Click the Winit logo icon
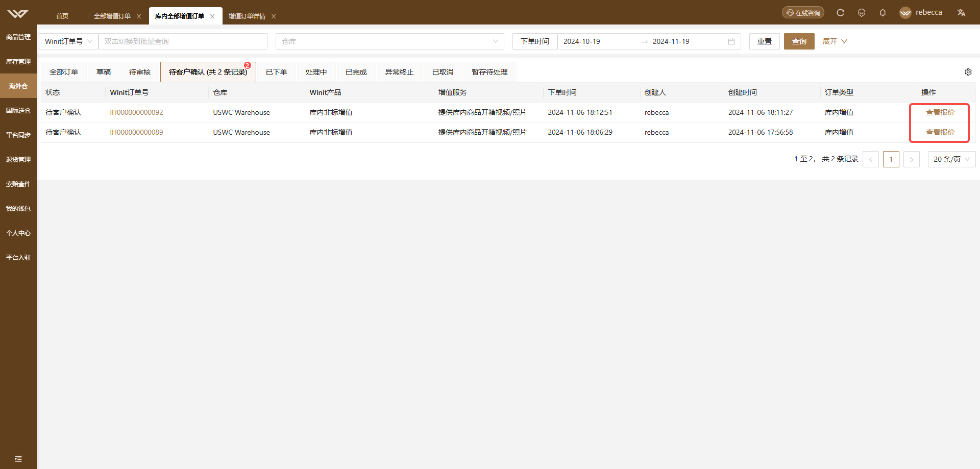Viewport: 980px width, 469px height. [18, 13]
